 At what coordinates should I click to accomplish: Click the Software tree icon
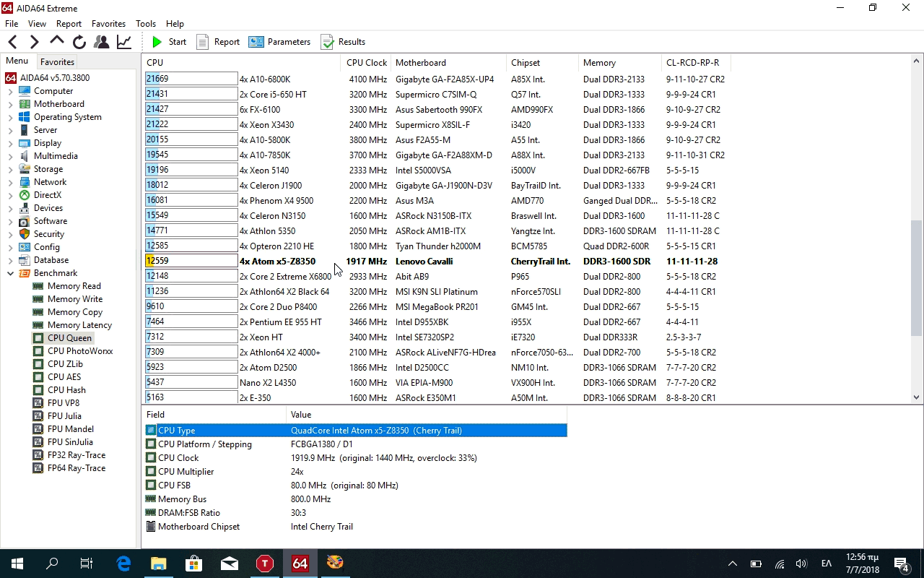point(25,221)
